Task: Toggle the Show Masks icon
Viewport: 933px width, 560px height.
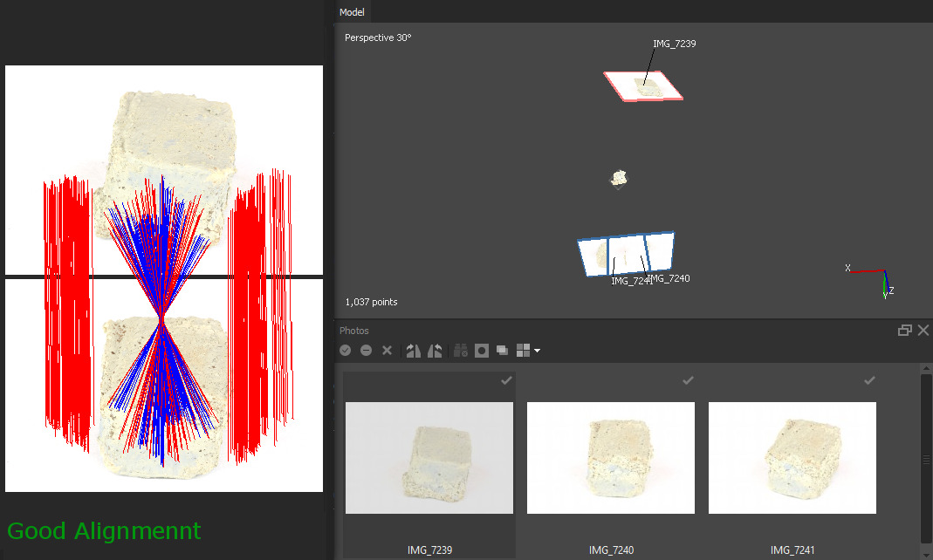Action: click(482, 351)
